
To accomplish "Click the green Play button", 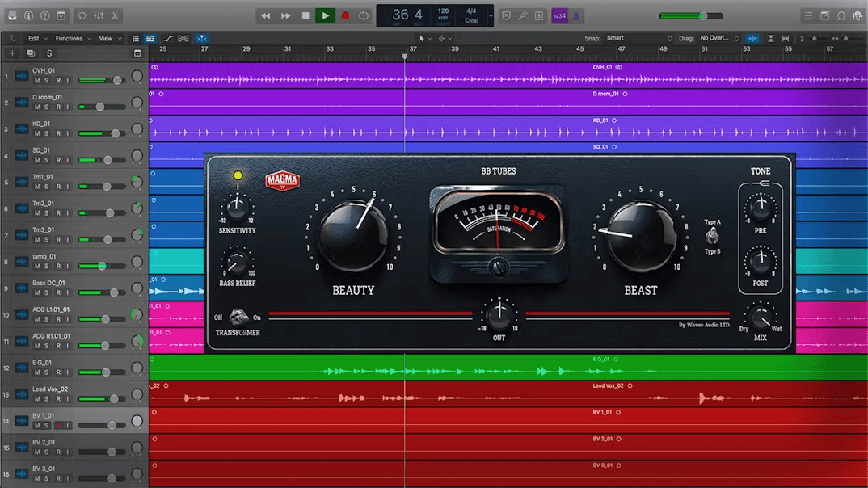I will coord(325,16).
